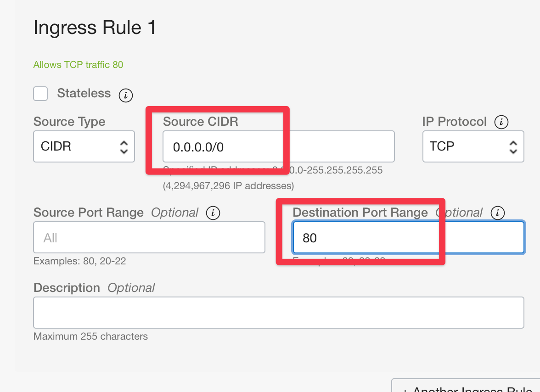Click the IP Protocol stepper arrows

(513, 146)
